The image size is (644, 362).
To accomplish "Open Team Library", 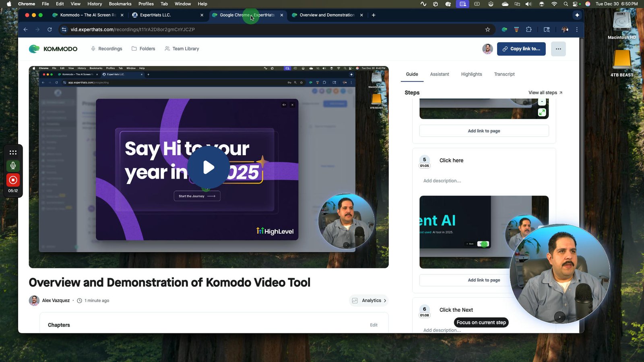I will (x=182, y=49).
